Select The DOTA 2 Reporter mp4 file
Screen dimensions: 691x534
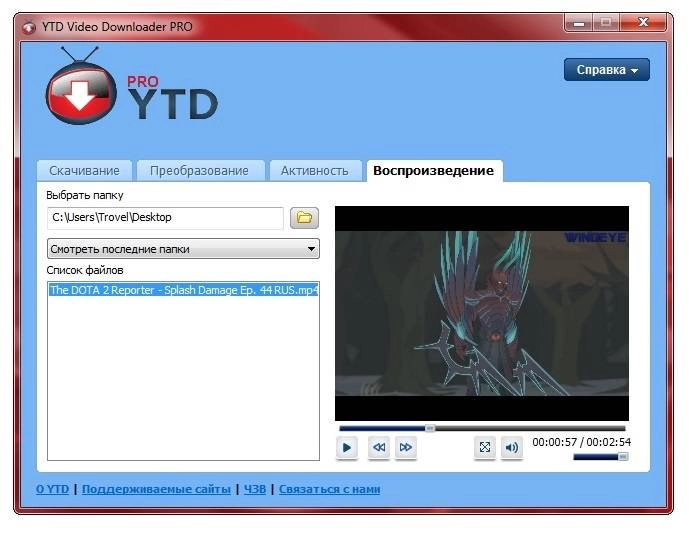click(x=183, y=290)
